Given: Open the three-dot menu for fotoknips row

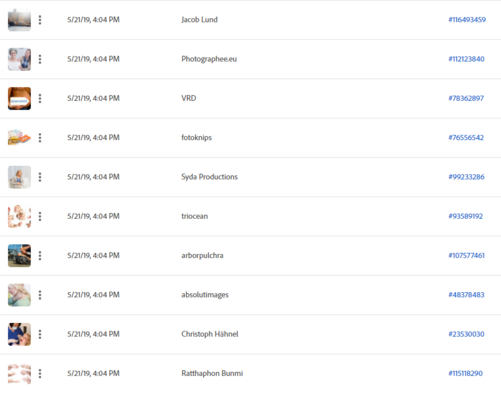Looking at the screenshot, I should click(x=40, y=138).
